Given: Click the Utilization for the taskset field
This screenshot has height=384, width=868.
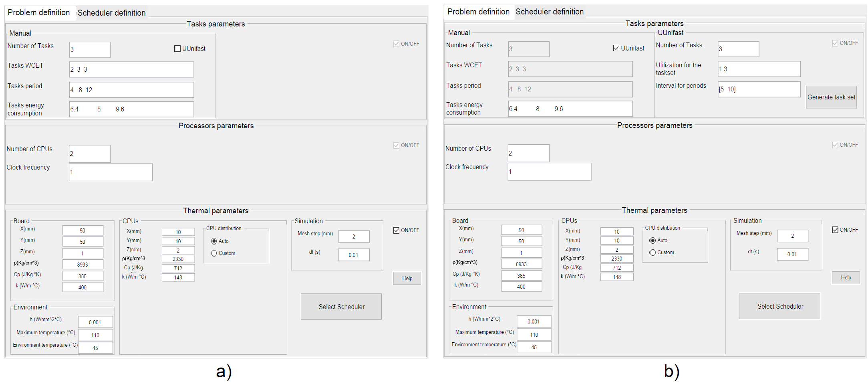Looking at the screenshot, I should click(x=759, y=69).
